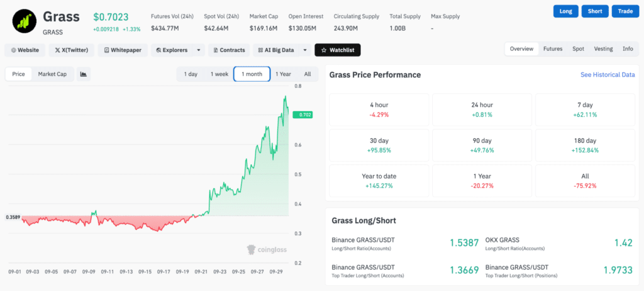The image size is (644, 291).
Task: Click the Total Supply value 1.00B
Action: tap(398, 28)
